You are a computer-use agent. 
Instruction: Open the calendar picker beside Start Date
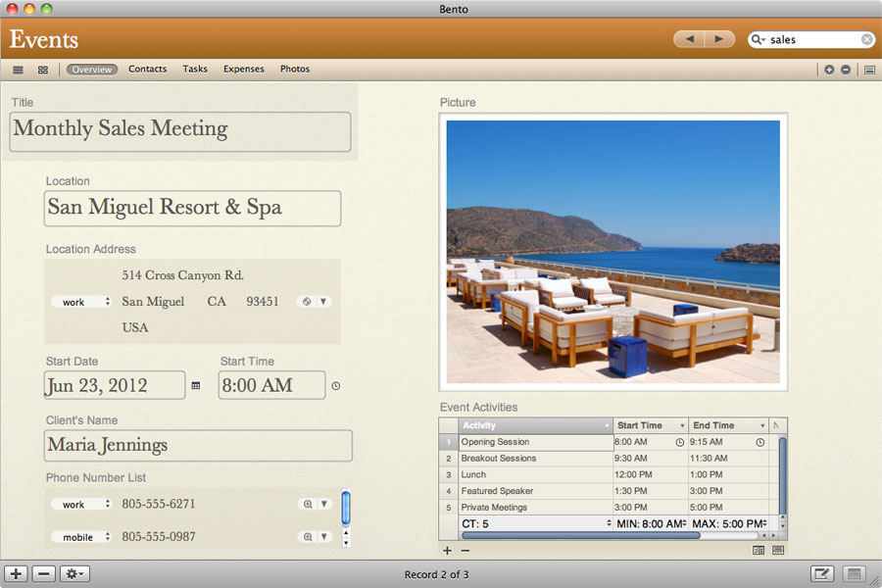pyautogui.click(x=196, y=386)
